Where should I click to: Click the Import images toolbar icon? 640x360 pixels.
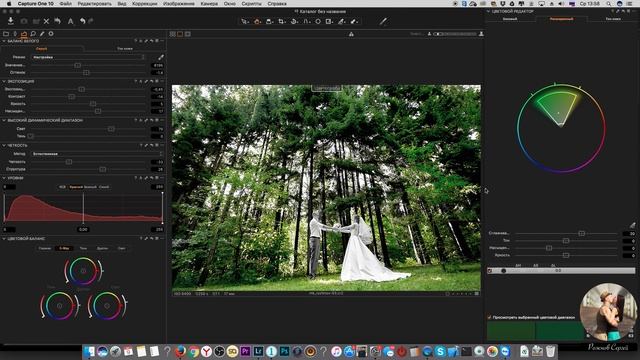pos(11,21)
